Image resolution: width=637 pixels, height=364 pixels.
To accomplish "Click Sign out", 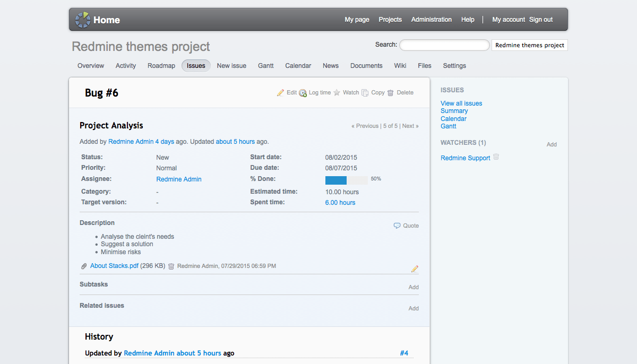I will pyautogui.click(x=541, y=20).
